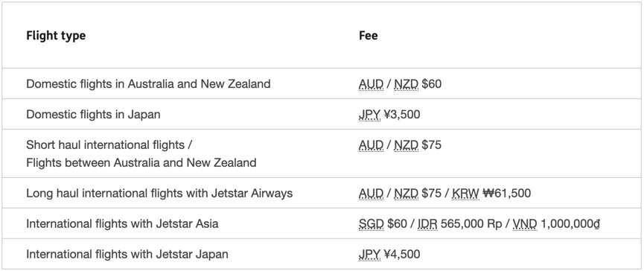Viewport: 644px width, 271px height.
Task: Select the Long haul international flights with Jetstar Airways cell
Action: click(x=159, y=193)
